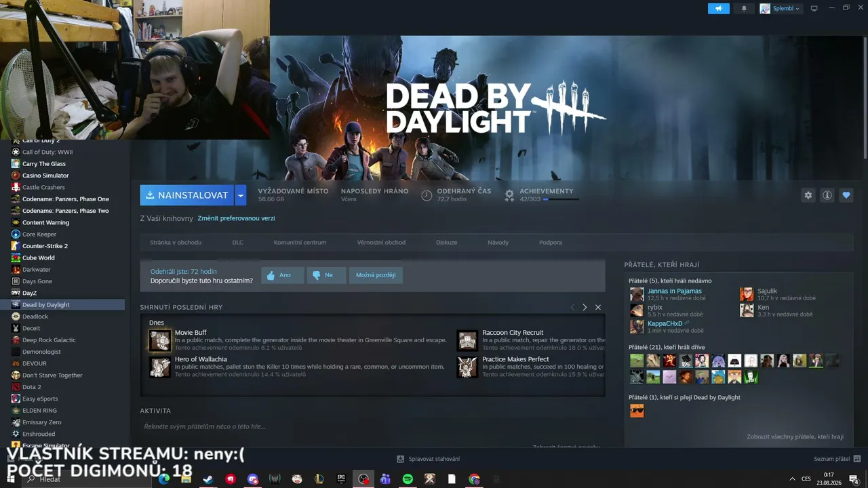
Task: Expand the Splembl account dropdown
Action: (780, 8)
